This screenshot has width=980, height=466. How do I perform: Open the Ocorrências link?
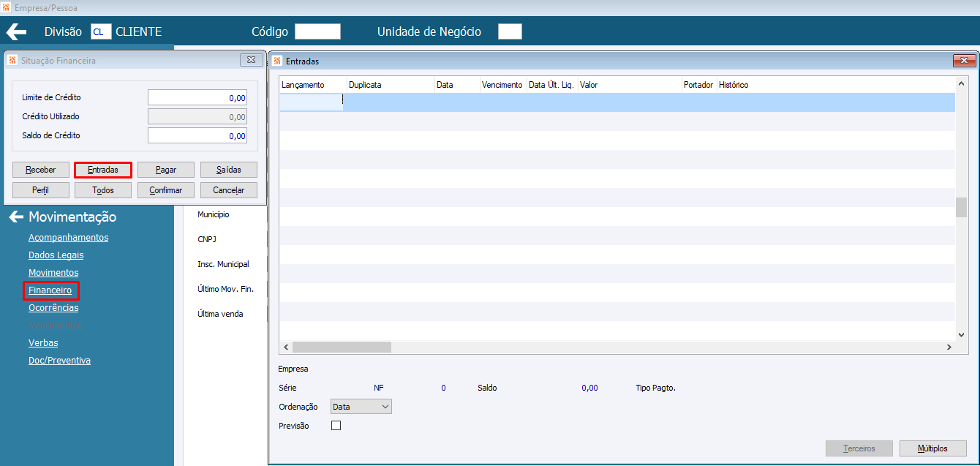coord(53,308)
